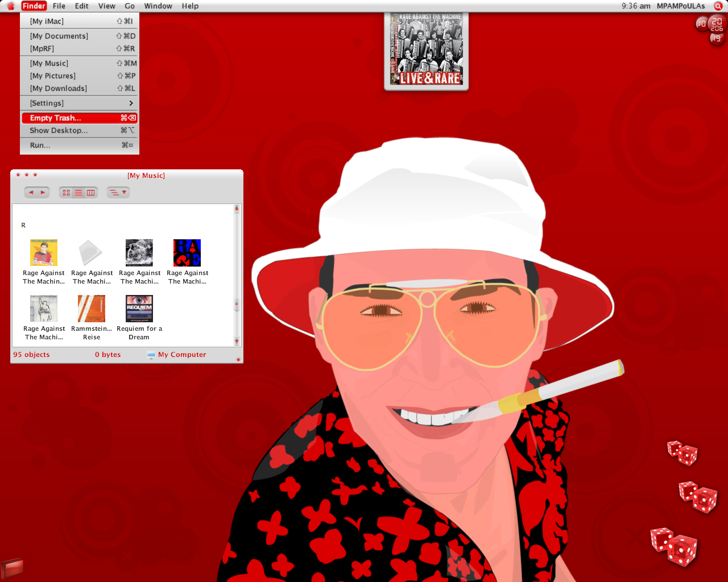The width and height of the screenshot is (728, 582).
Task: Click the 9:36 am clock in menu bar
Action: [x=636, y=6]
